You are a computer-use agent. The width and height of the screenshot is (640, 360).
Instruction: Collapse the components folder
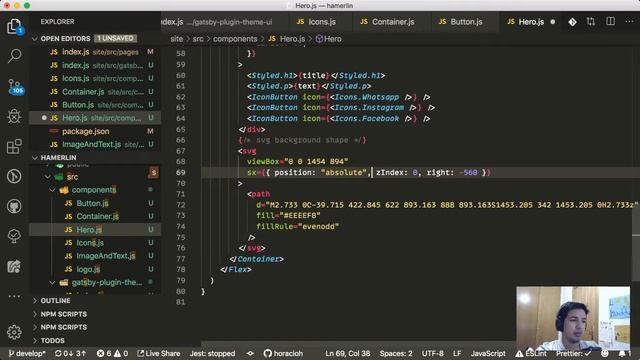pos(53,190)
